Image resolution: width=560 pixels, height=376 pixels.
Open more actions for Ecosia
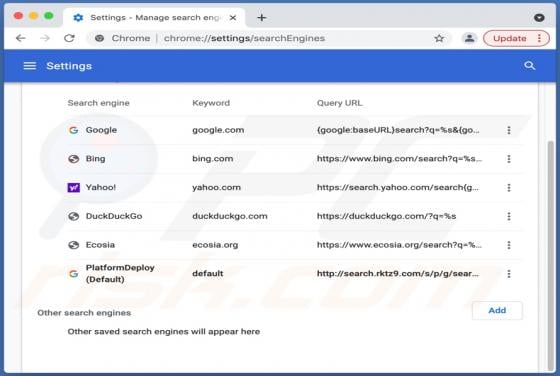(509, 245)
